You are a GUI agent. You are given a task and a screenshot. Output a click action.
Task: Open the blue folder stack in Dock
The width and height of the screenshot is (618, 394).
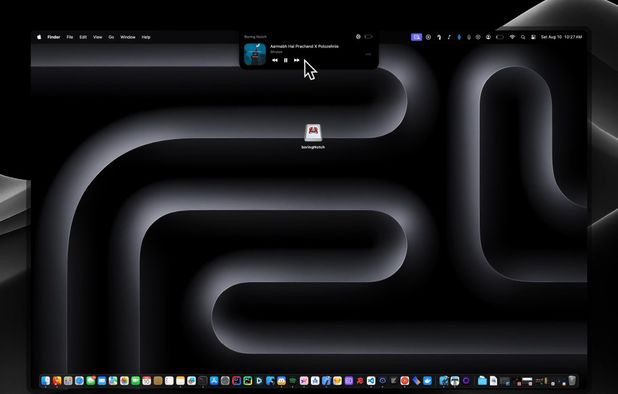coord(482,381)
